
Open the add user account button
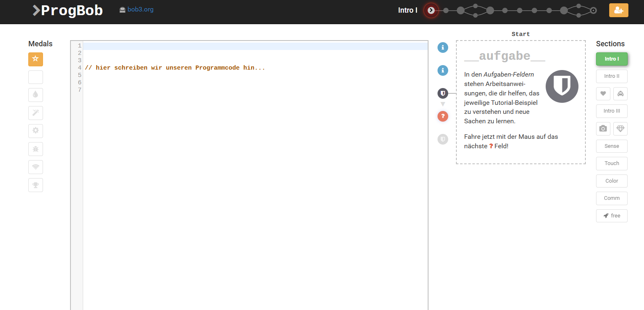coord(618,10)
